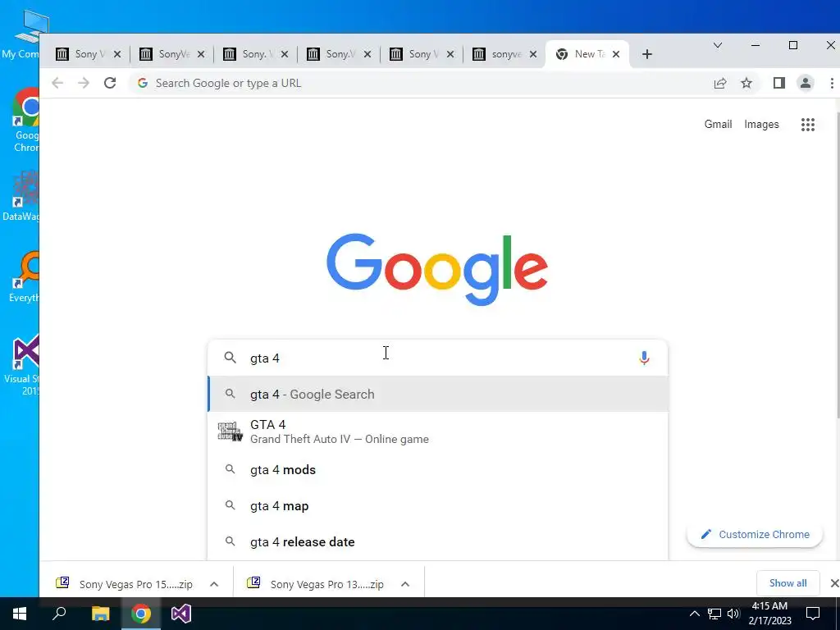
Task: Close the SonyVe tab
Action: pyautogui.click(x=200, y=54)
